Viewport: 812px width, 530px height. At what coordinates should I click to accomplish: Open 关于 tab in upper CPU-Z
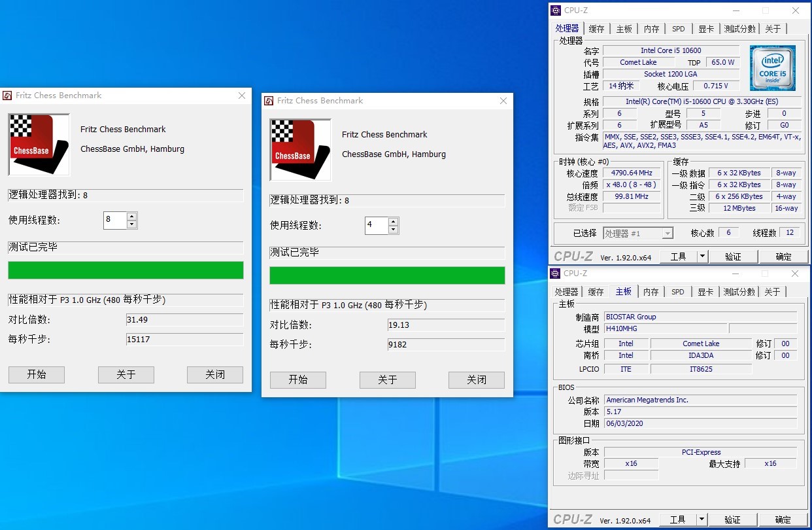(x=773, y=29)
